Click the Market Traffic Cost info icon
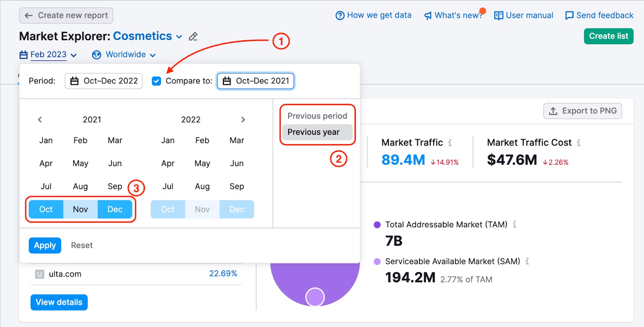This screenshot has width=644, height=327. [579, 143]
